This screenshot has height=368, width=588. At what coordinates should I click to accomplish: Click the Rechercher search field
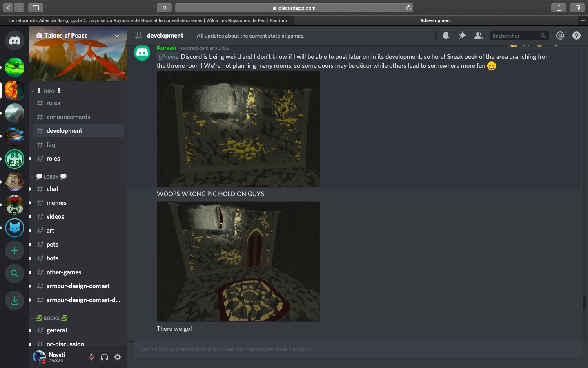[515, 36]
